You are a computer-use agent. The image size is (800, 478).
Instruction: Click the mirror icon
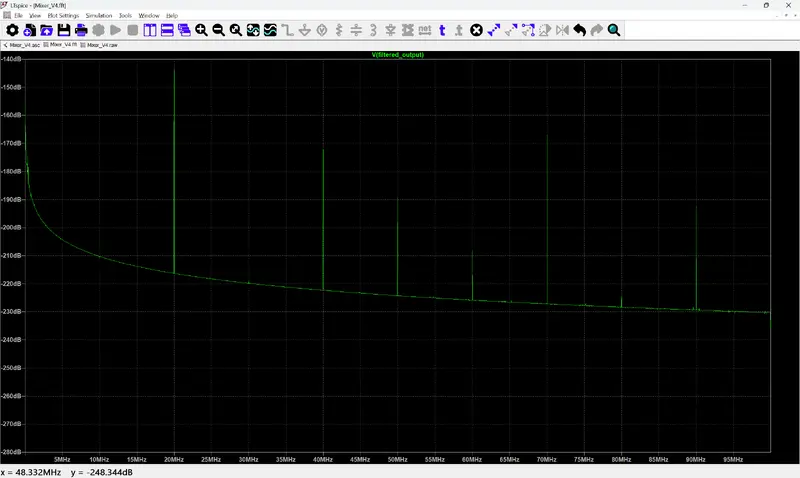coord(562,30)
